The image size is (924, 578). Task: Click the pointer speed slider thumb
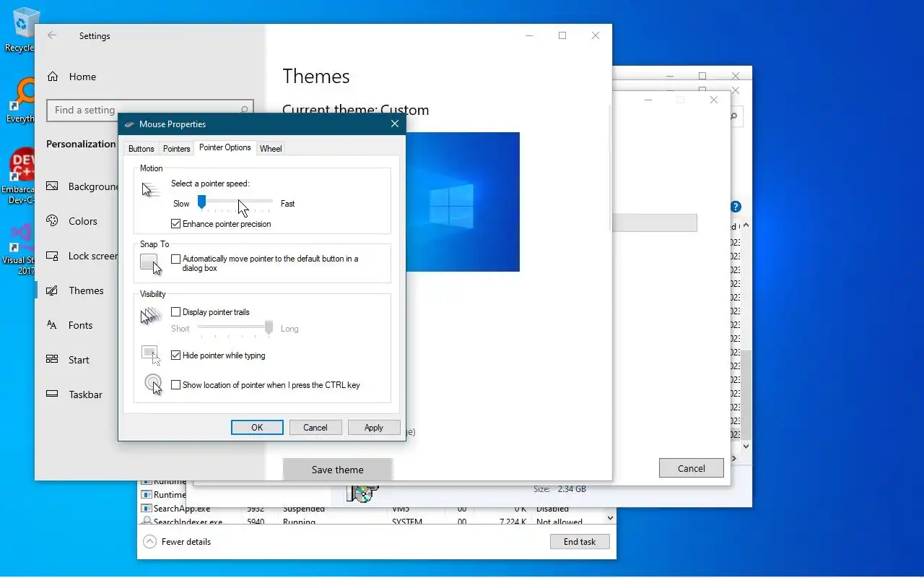click(202, 202)
